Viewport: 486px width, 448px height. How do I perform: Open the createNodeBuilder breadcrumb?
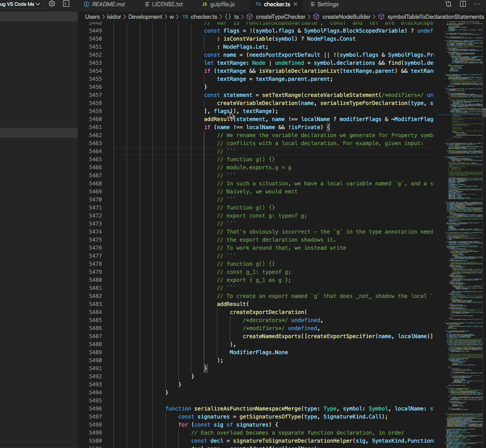point(346,17)
